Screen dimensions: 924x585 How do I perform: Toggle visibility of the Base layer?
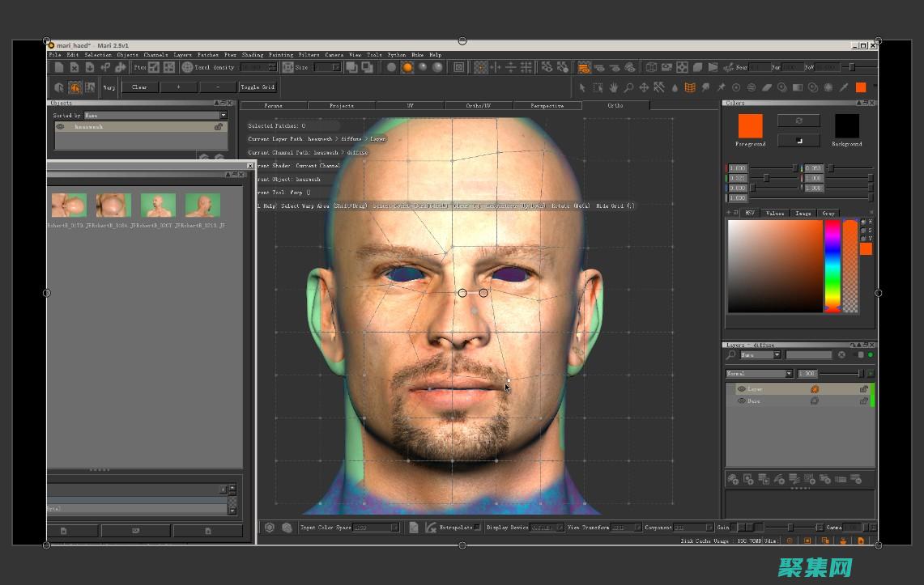pyautogui.click(x=741, y=401)
